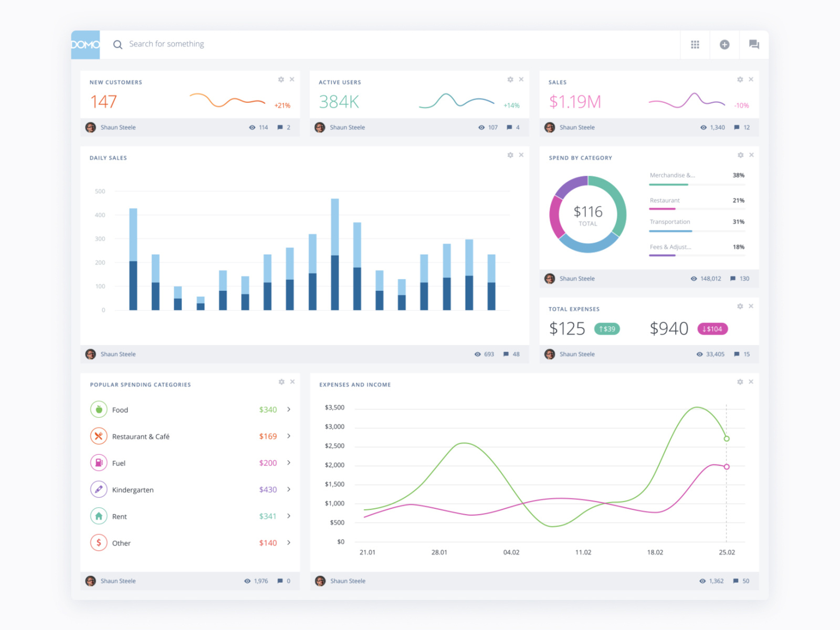This screenshot has width=840, height=630.
Task: Open comments flag on Active Users card
Action: (509, 128)
